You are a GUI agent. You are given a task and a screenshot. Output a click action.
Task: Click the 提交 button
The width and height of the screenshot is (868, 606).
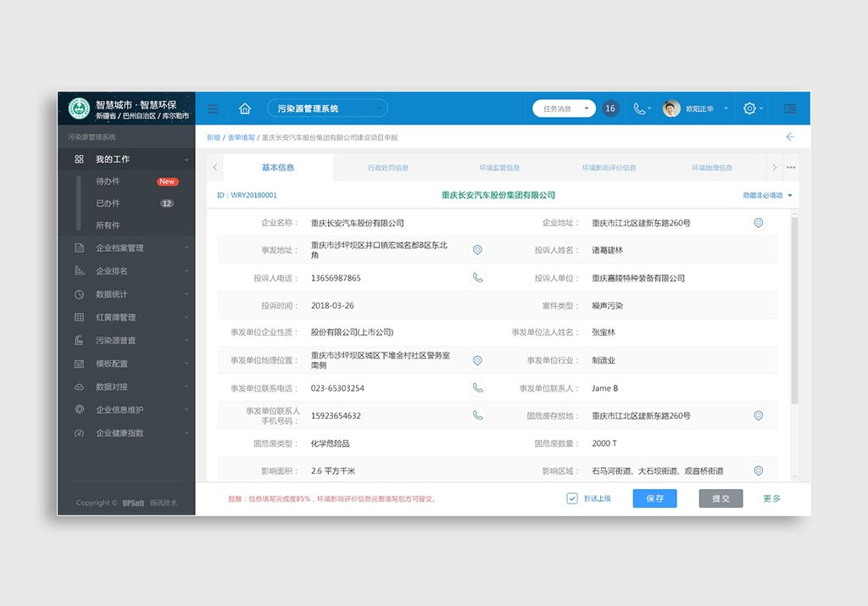point(721,498)
